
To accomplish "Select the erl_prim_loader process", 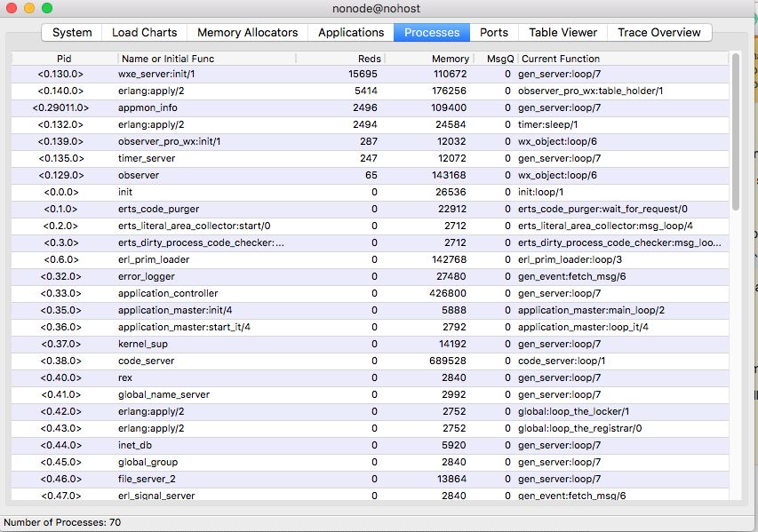I will pyautogui.click(x=370, y=260).
